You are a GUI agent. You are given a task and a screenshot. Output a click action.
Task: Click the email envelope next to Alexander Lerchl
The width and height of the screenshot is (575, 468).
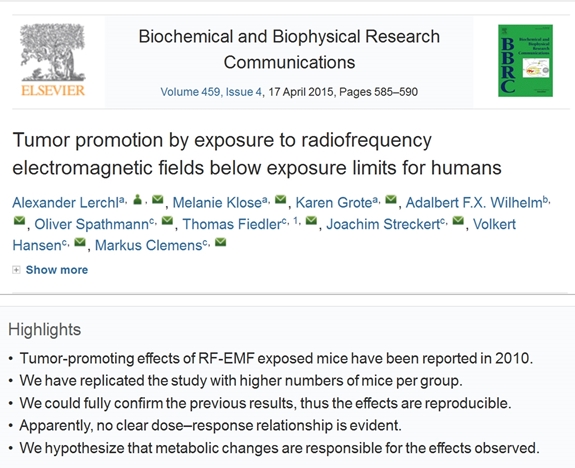point(158,200)
